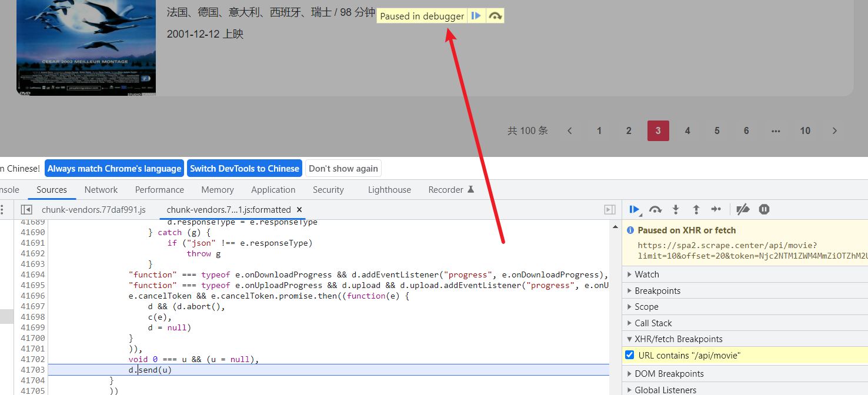Screen dimensions: 868x395
Task: Hide the debugger sidebar pane
Action: point(610,210)
